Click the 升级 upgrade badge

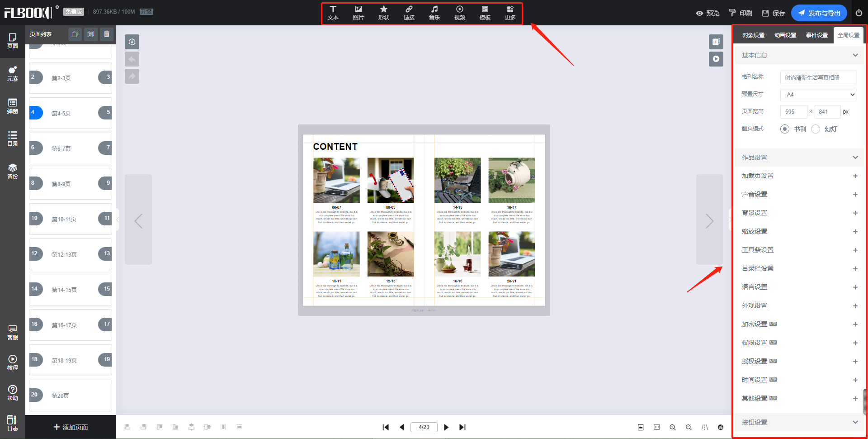pos(146,12)
